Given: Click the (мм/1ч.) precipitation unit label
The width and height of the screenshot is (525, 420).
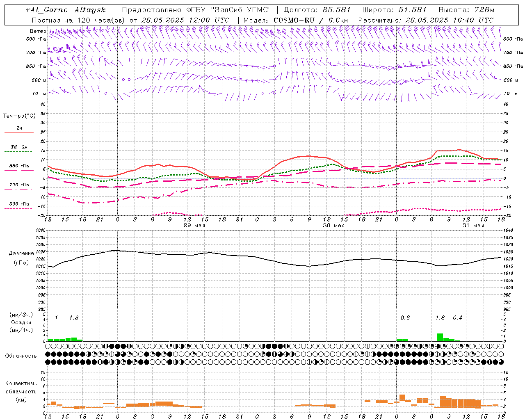Looking at the screenshot, I should [21, 330].
